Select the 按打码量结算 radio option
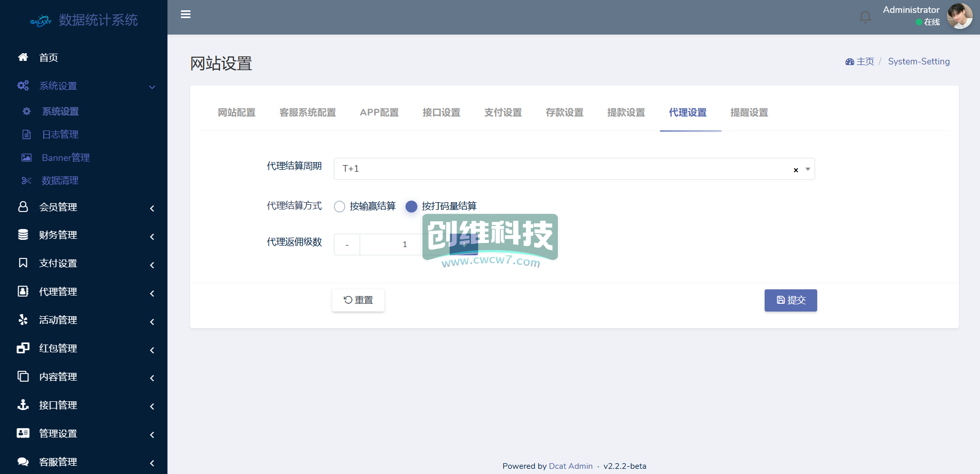The width and height of the screenshot is (980, 474). pos(411,206)
